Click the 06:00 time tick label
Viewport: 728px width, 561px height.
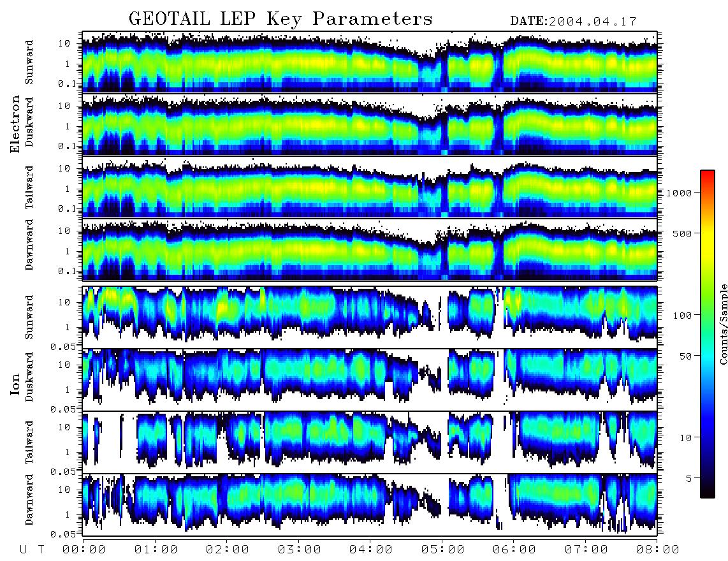(514, 550)
